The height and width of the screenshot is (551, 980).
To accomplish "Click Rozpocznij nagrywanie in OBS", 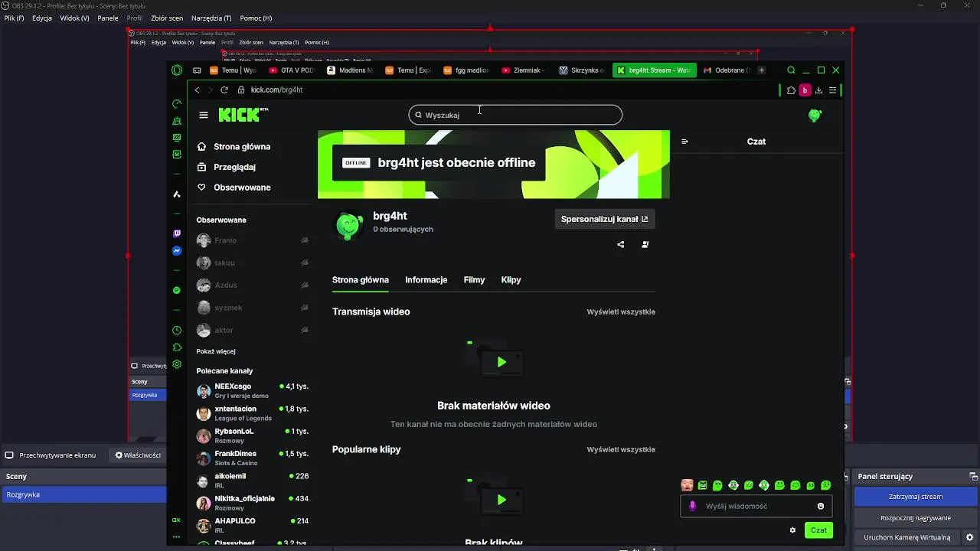I will pos(916,518).
